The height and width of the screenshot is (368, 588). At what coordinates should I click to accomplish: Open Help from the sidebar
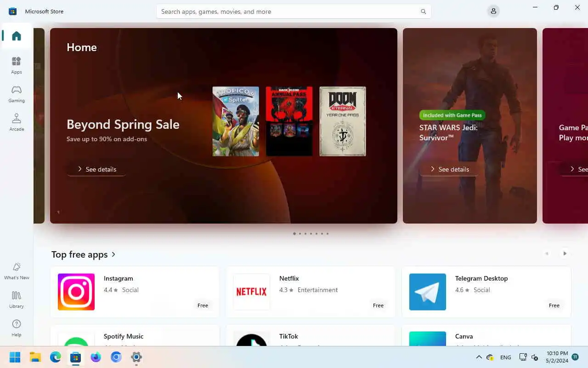coord(17,328)
